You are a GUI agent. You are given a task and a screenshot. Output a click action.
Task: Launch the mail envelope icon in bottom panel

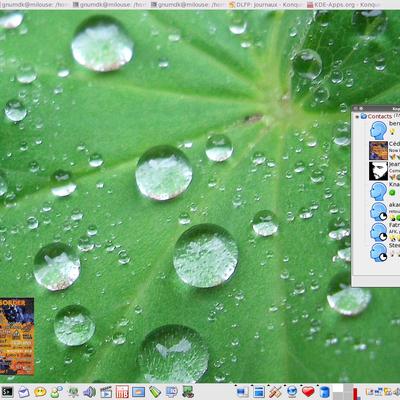coord(24,392)
